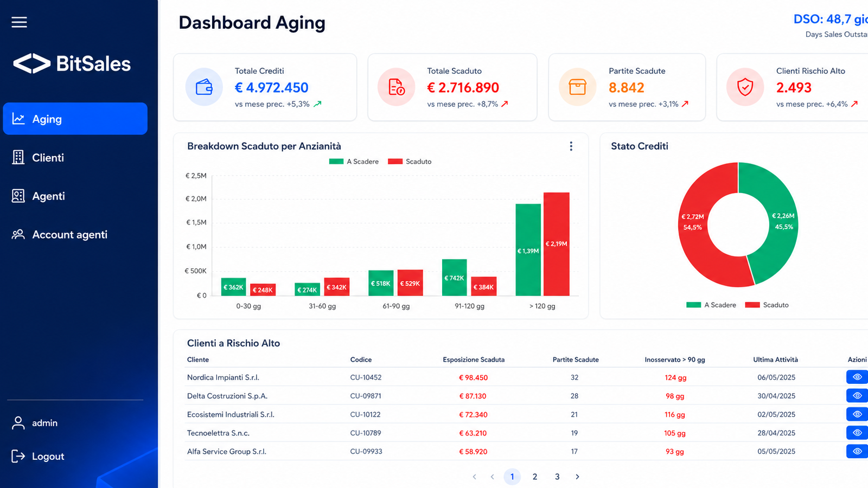Open the Agenti menu item

75,196
